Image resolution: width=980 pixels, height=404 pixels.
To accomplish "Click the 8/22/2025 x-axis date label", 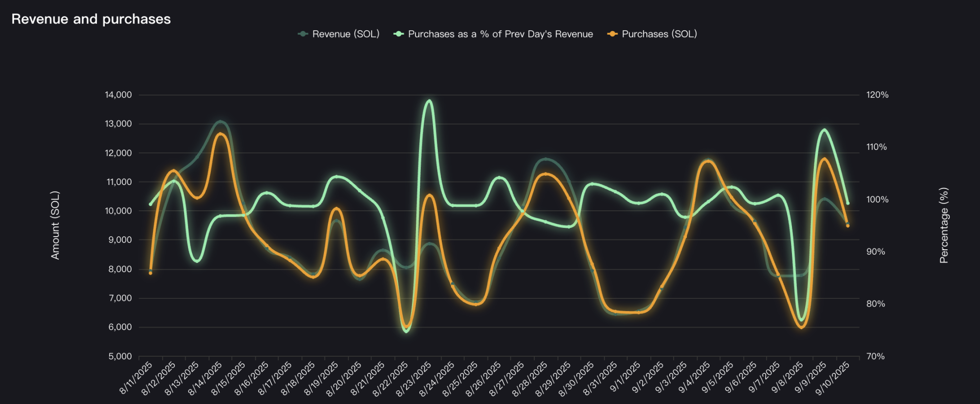I will 391,379.
